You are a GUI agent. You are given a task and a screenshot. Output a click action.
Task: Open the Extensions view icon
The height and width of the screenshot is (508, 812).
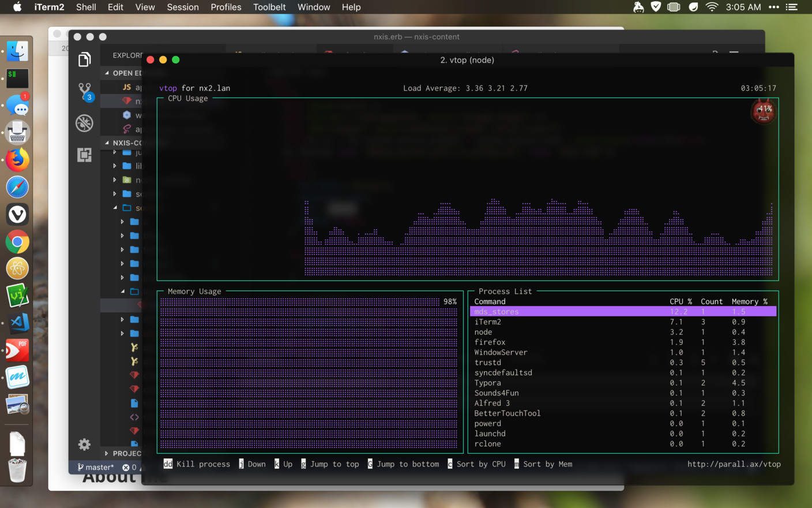84,155
